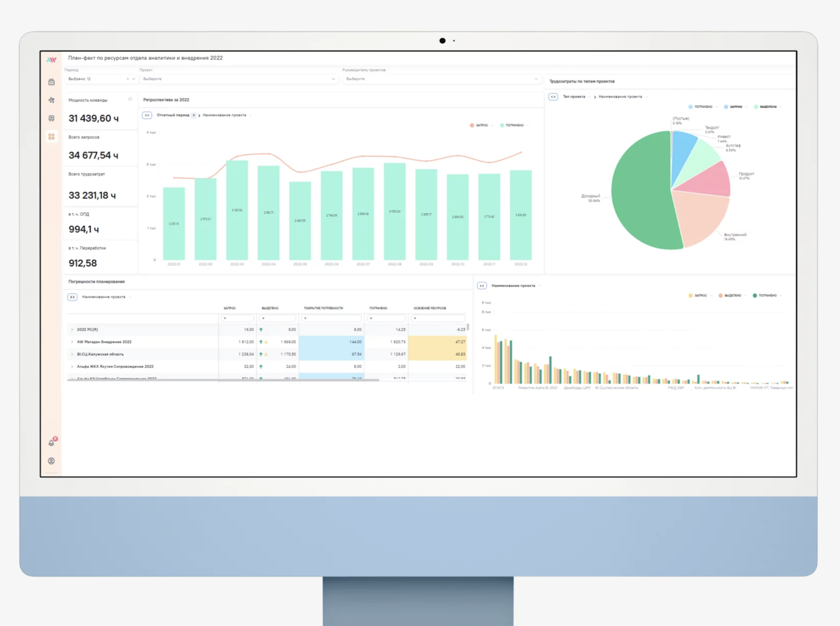The height and width of the screenshot is (626, 840).
Task: Toggle Выделено legend in pie chart
Action: 765,107
